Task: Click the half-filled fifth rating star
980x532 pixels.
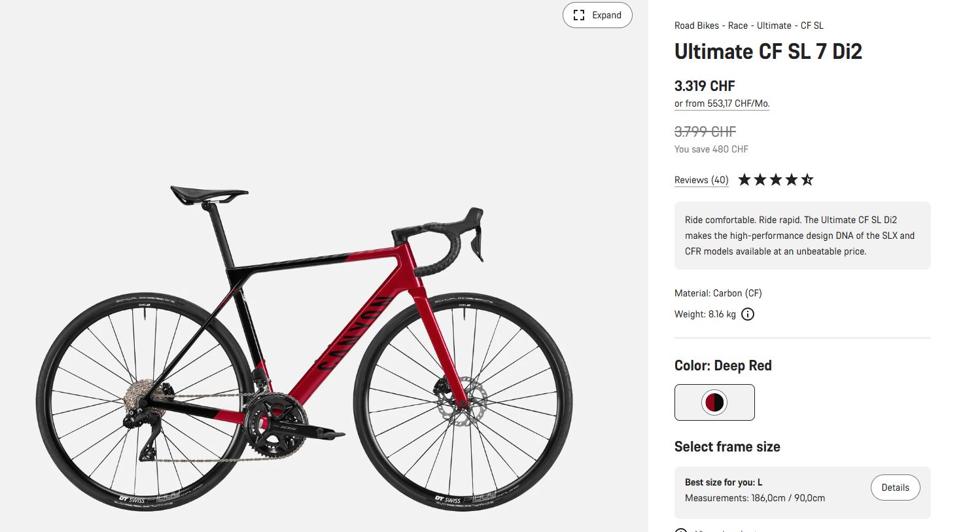Action: [x=807, y=180]
